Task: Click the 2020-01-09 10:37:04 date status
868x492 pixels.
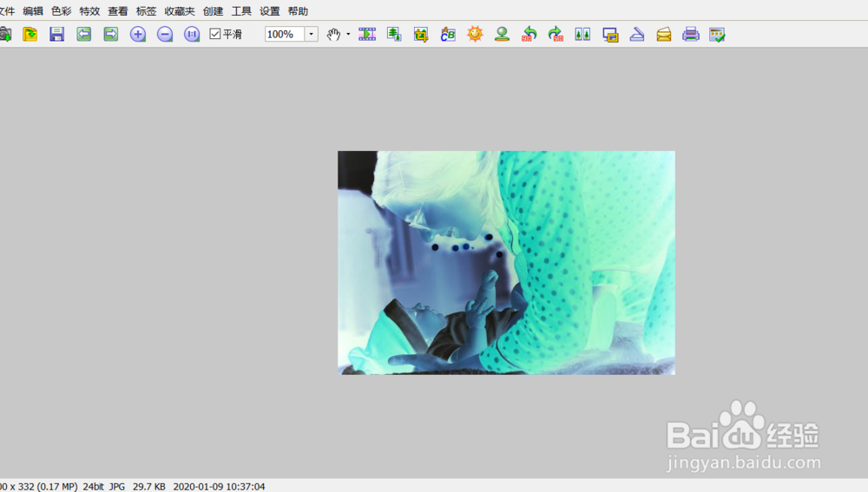Action: (220, 487)
